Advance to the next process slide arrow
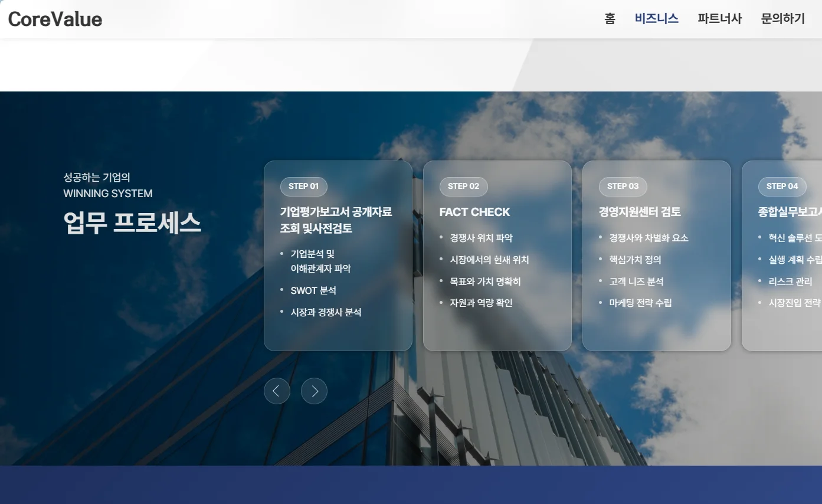This screenshot has height=504, width=822. tap(314, 391)
